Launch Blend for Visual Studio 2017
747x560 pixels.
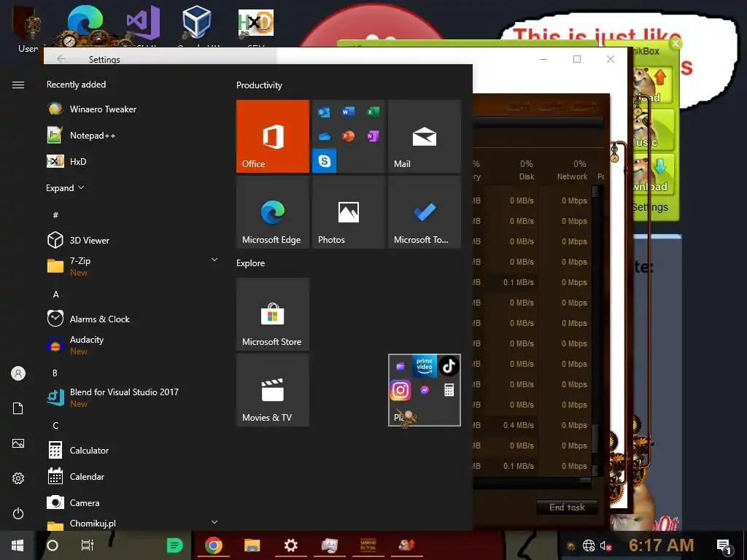132,397
